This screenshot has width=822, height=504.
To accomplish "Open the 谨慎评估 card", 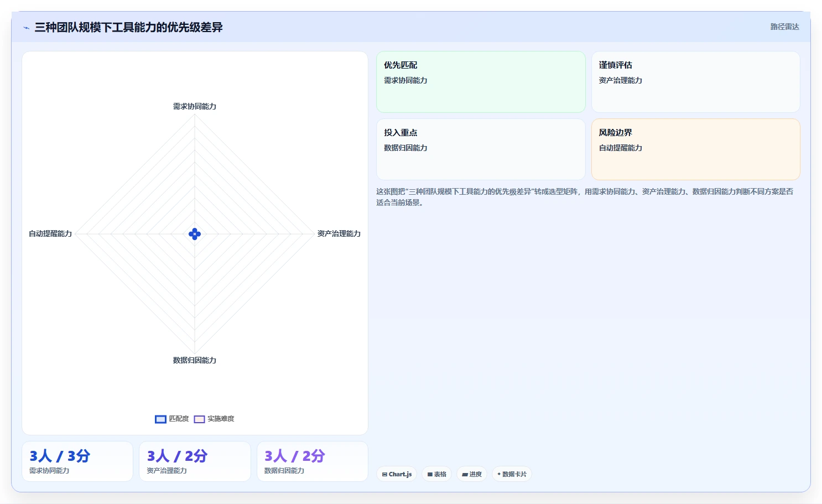I will pos(696,82).
